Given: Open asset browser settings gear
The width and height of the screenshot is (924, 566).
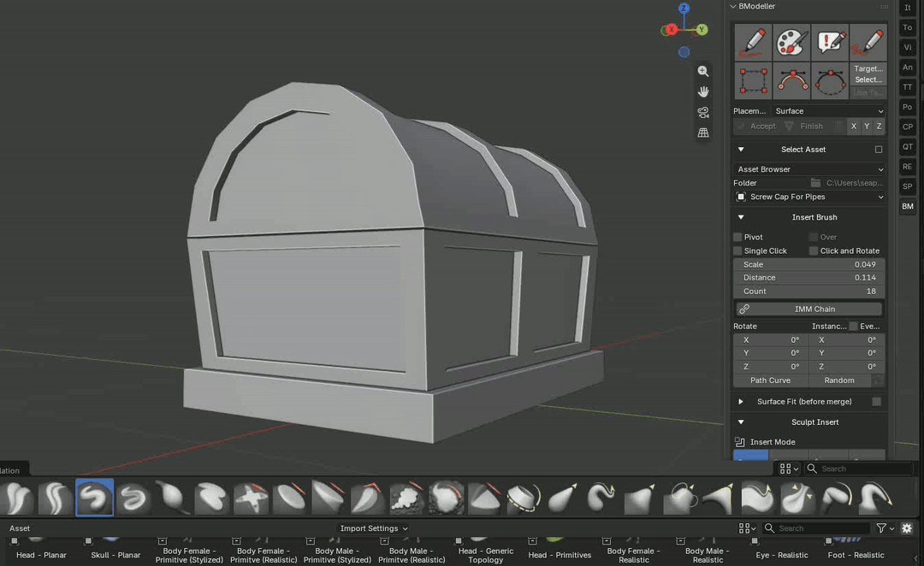Looking at the screenshot, I should 906,528.
